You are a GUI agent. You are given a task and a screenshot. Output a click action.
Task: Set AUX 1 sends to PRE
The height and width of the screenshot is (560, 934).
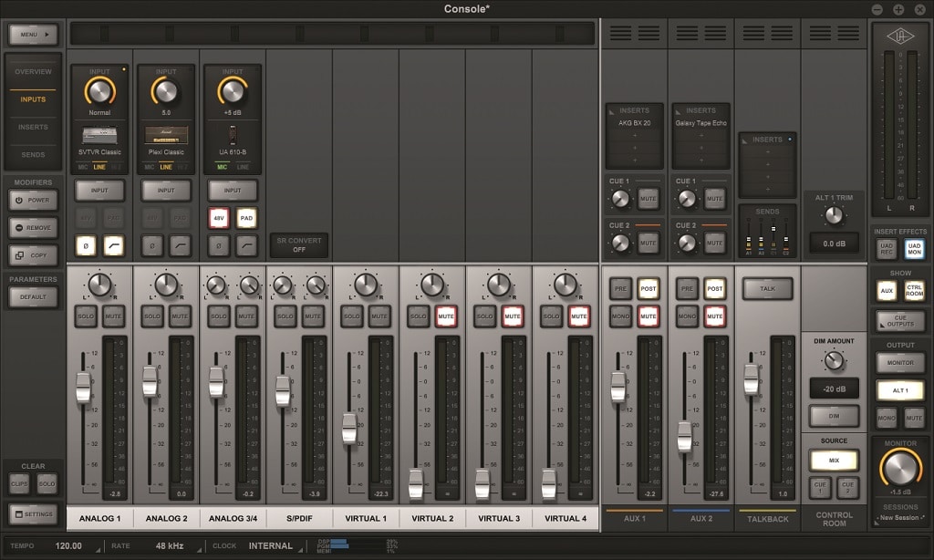pos(620,288)
